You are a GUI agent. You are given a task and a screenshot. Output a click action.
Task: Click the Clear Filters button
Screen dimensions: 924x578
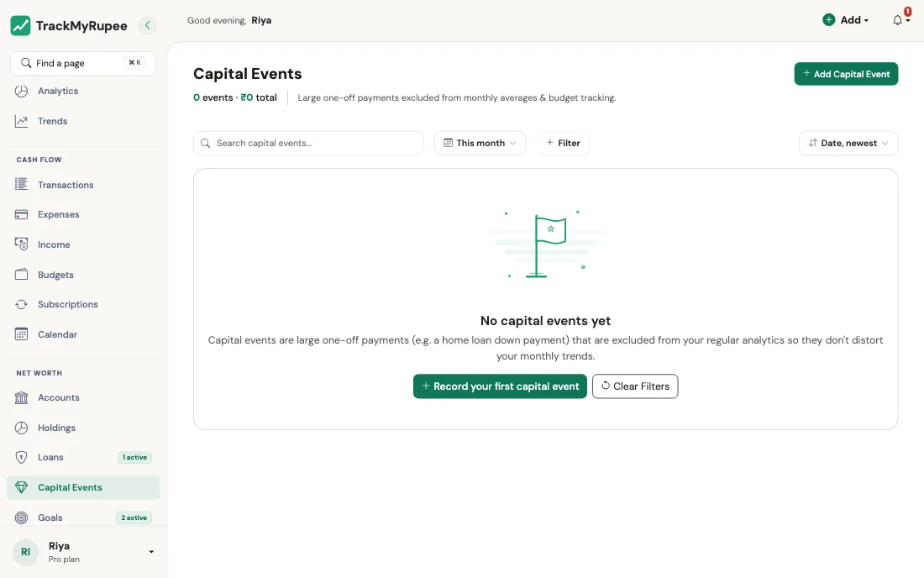point(635,386)
